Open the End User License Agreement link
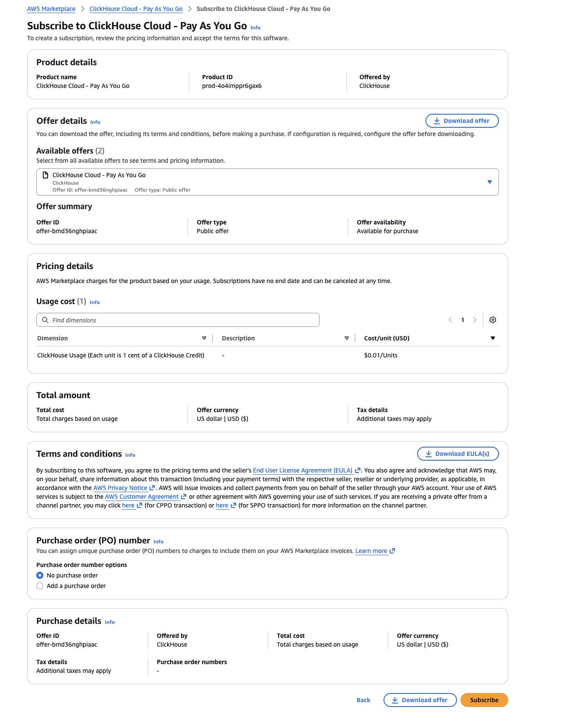Viewport: 572px width, 728px height. pos(303,470)
